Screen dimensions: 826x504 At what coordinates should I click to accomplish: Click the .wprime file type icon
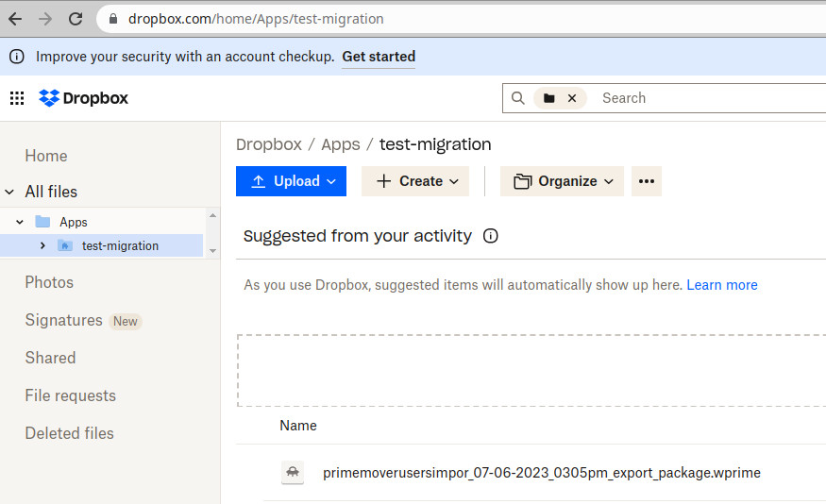pos(293,473)
